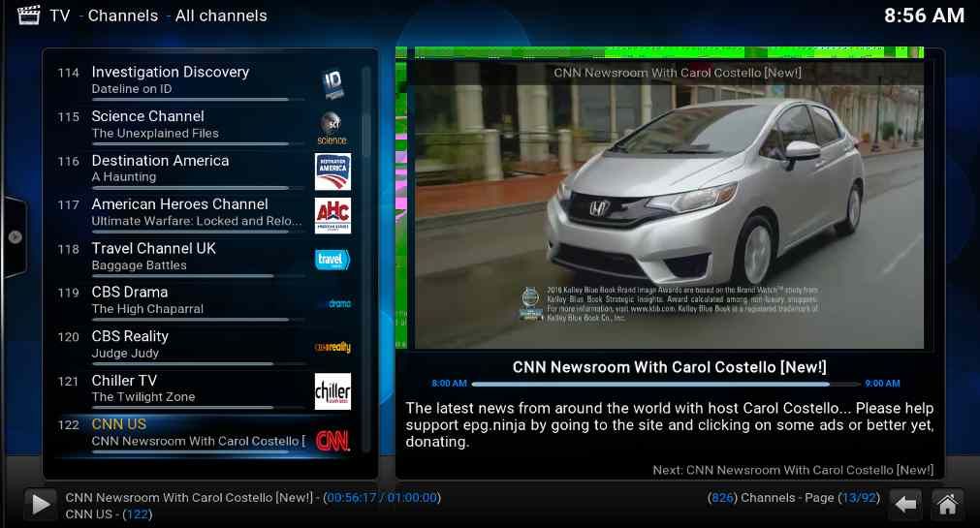The height and width of the screenshot is (528, 980).
Task: Click the Travel Channel logo
Action: 332,260
